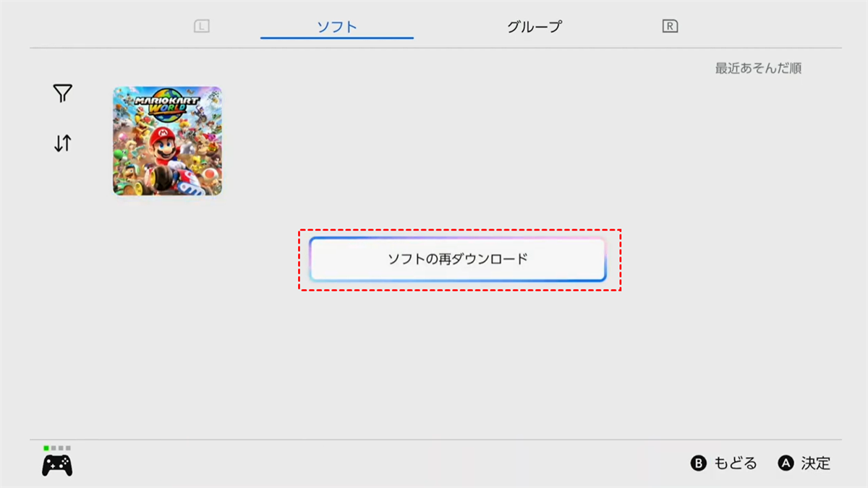
Task: Click the blue underline beneath ソフト tab
Action: (337, 38)
